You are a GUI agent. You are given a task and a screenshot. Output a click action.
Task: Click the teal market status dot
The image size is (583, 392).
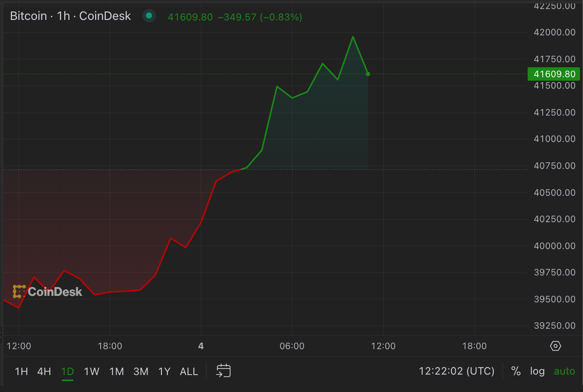pos(148,15)
